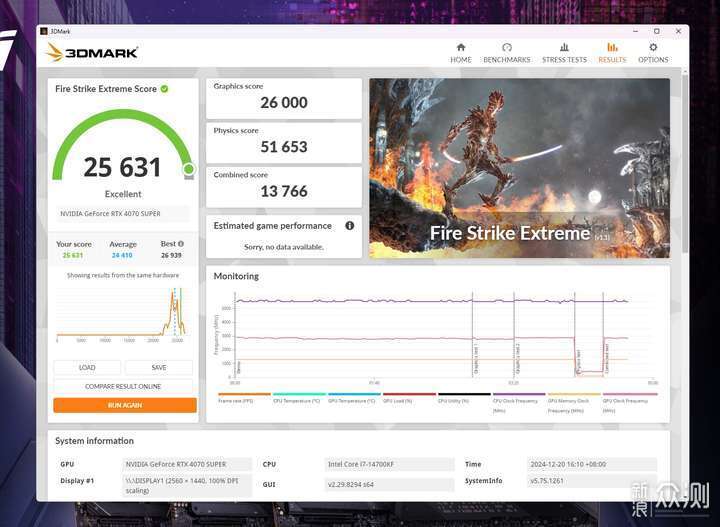This screenshot has height=527, width=720.
Task: Maximize the 3DMark window
Action: click(x=657, y=31)
